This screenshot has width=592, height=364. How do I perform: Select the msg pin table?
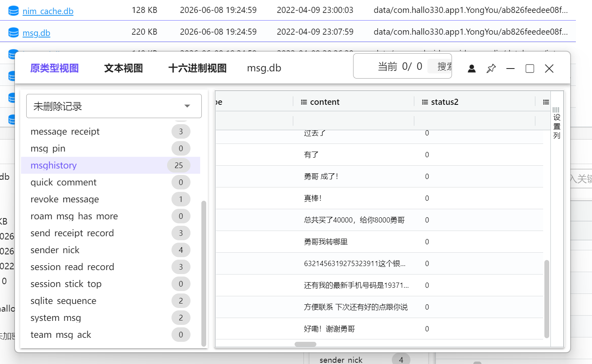111,148
